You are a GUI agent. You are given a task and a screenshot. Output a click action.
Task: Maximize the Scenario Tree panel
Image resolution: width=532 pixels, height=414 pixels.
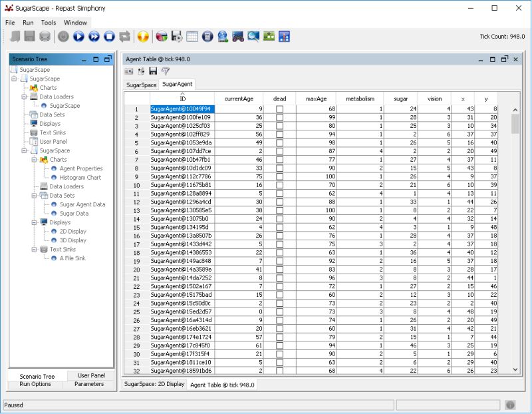click(96, 59)
